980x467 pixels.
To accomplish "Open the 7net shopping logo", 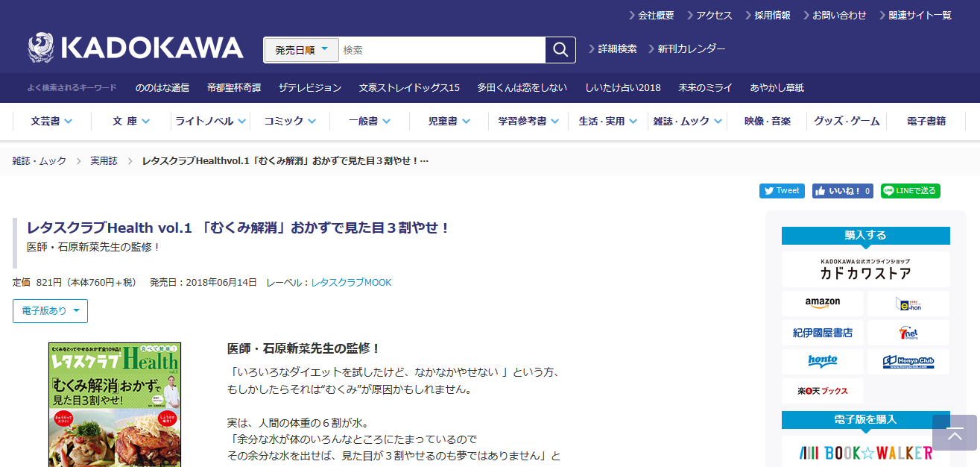I will pyautogui.click(x=908, y=333).
